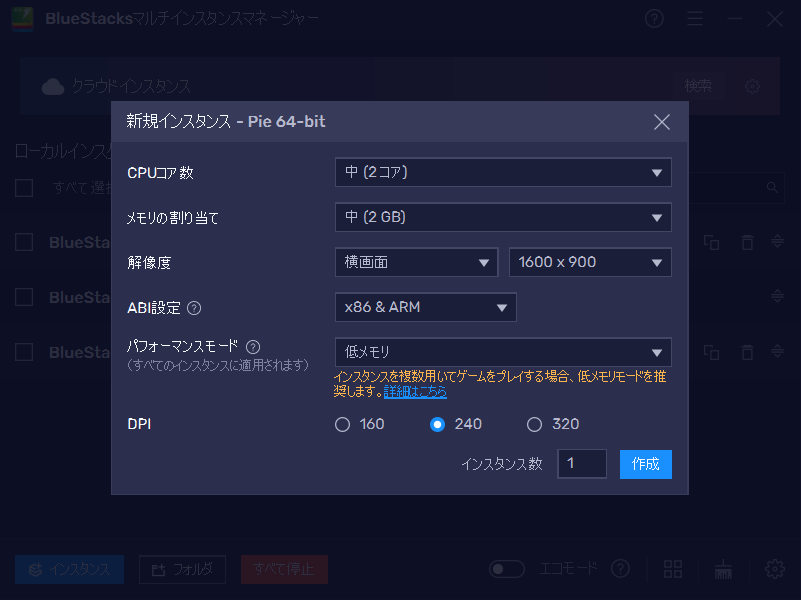This screenshot has height=602, width=801.
Task: Open the performance mode dropdown 低メモリ
Action: (503, 352)
